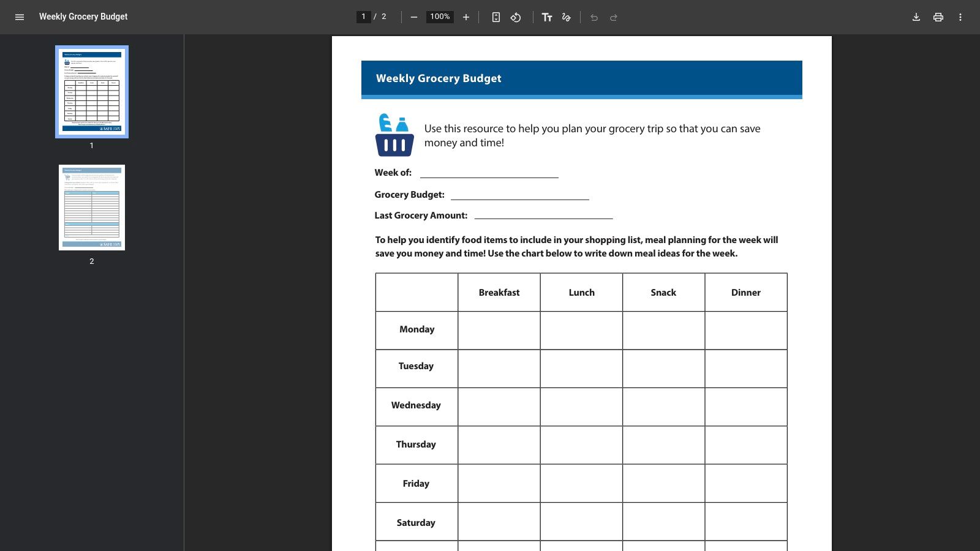Click the Last Grocery Amount blank line
This screenshot has width=980, height=551.
point(544,215)
